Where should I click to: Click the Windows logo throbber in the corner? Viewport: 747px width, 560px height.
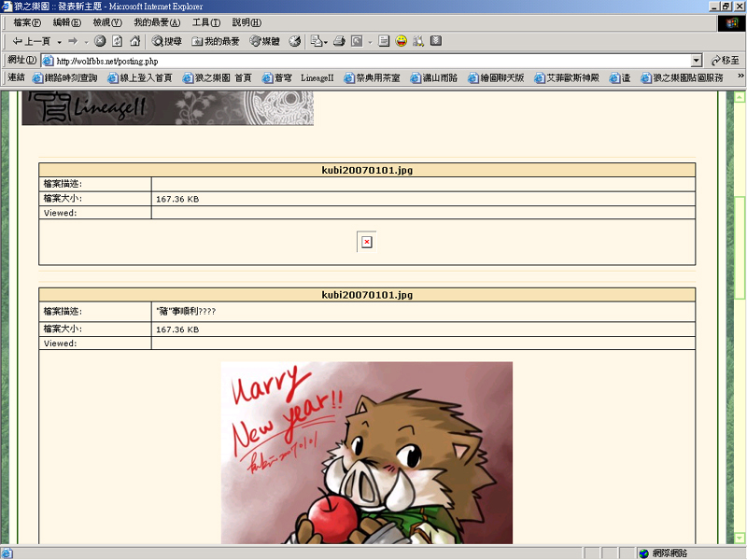[731, 23]
